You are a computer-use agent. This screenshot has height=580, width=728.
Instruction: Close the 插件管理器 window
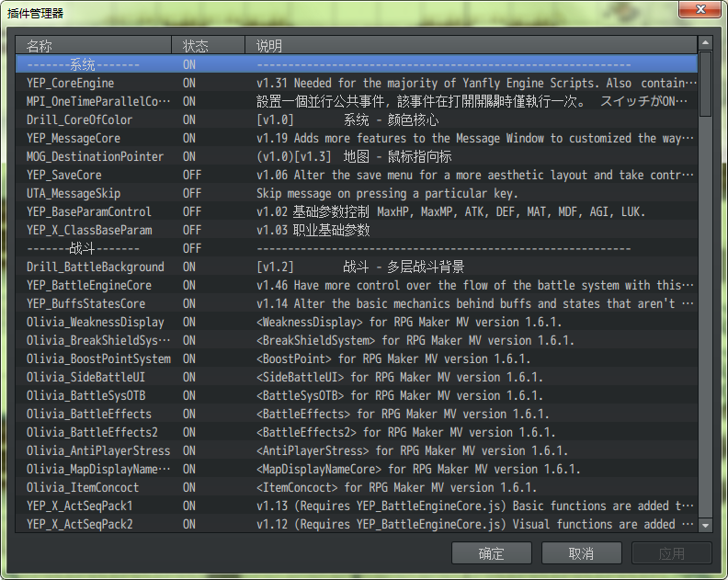click(x=700, y=9)
